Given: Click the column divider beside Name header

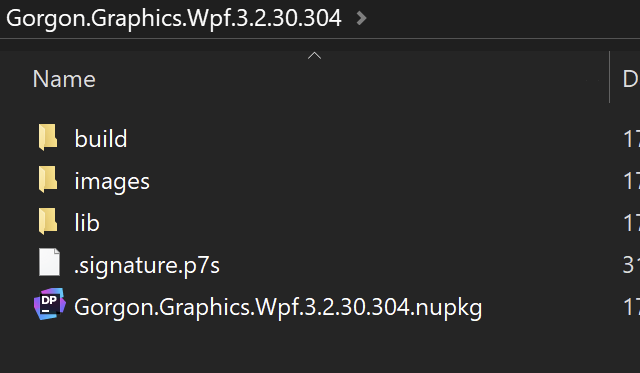Looking at the screenshot, I should (609, 77).
